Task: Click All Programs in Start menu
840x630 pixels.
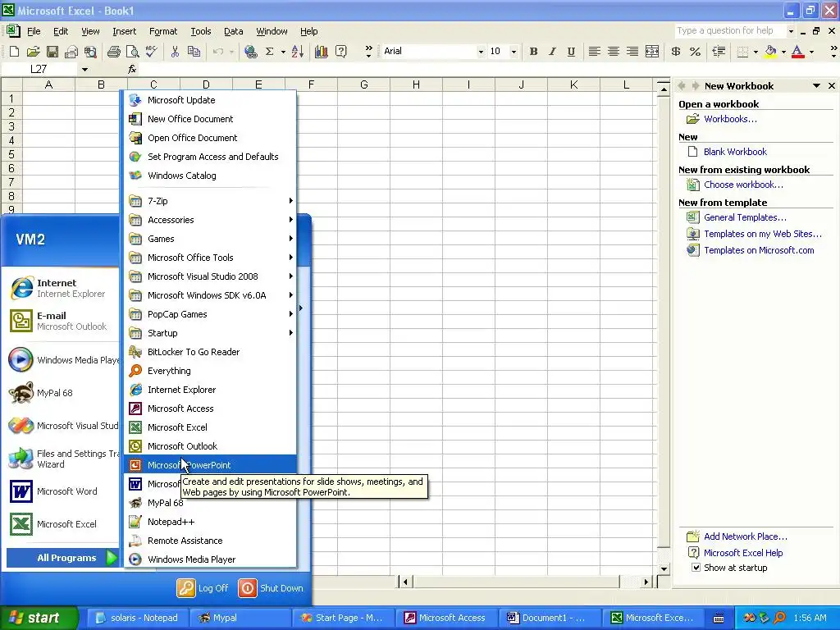Action: click(x=62, y=558)
